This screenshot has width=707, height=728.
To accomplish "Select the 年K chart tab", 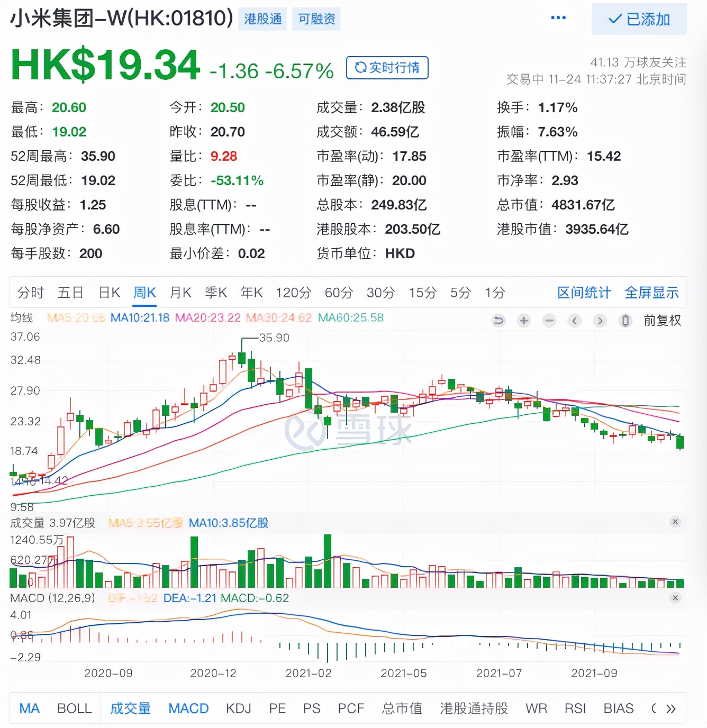I will pyautogui.click(x=251, y=293).
